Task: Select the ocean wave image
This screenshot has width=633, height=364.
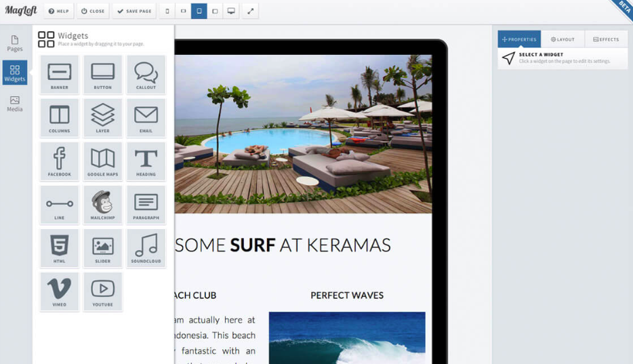Action: tap(347, 338)
